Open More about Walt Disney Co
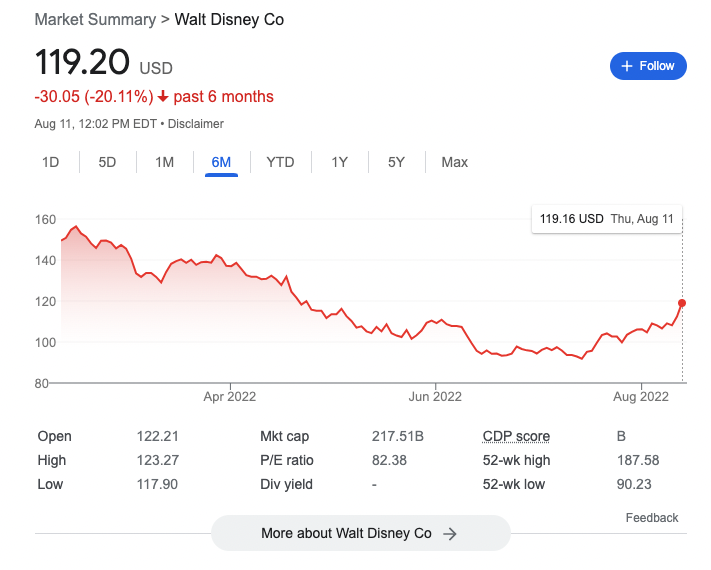 click(x=346, y=534)
